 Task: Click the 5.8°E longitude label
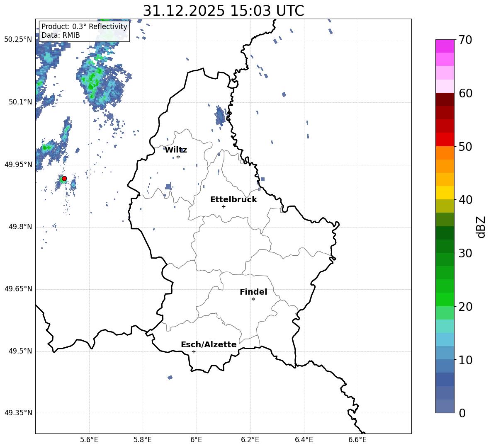143,440
